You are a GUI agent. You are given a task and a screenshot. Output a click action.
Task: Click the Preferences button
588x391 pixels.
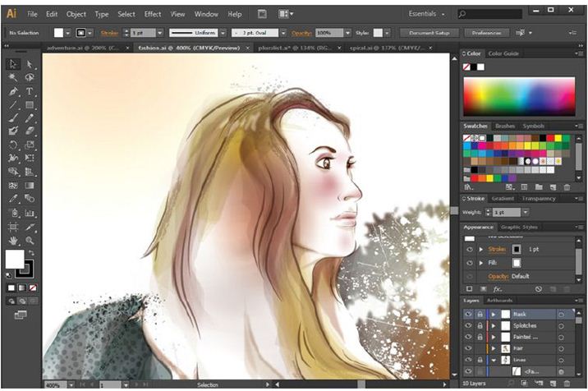point(486,33)
